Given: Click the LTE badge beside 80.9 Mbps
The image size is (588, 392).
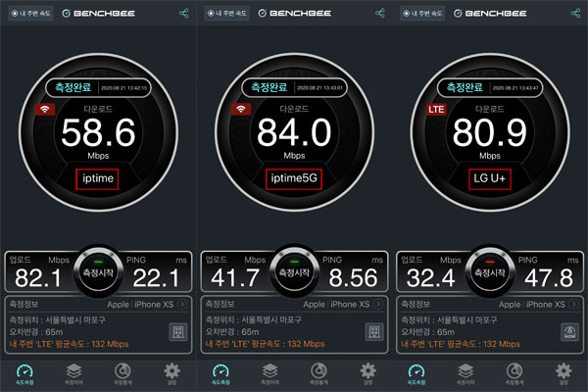Looking at the screenshot, I should pyautogui.click(x=436, y=109).
